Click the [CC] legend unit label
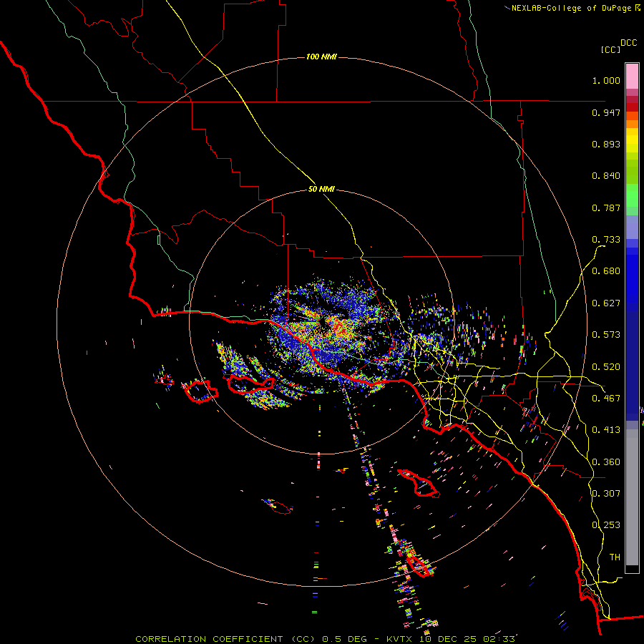The width and height of the screenshot is (644, 644). [x=610, y=49]
